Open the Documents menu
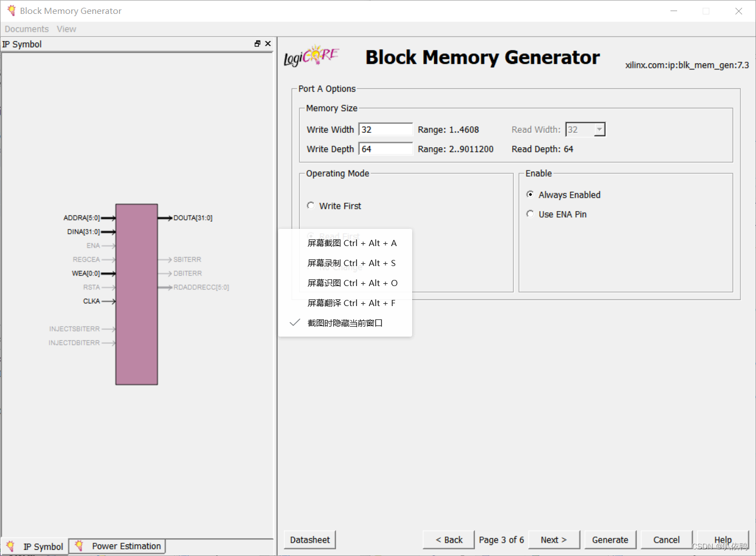Viewport: 756px width, 556px height. click(x=27, y=29)
